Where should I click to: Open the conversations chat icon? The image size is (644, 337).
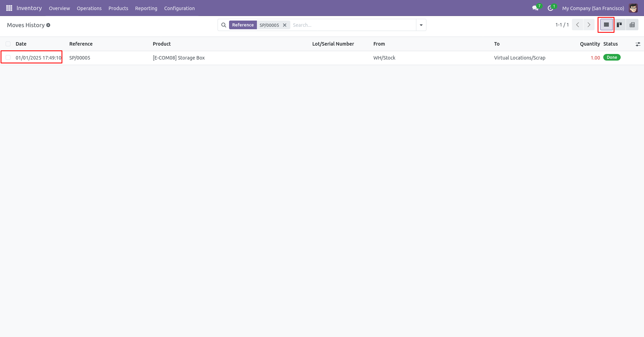pos(535,8)
